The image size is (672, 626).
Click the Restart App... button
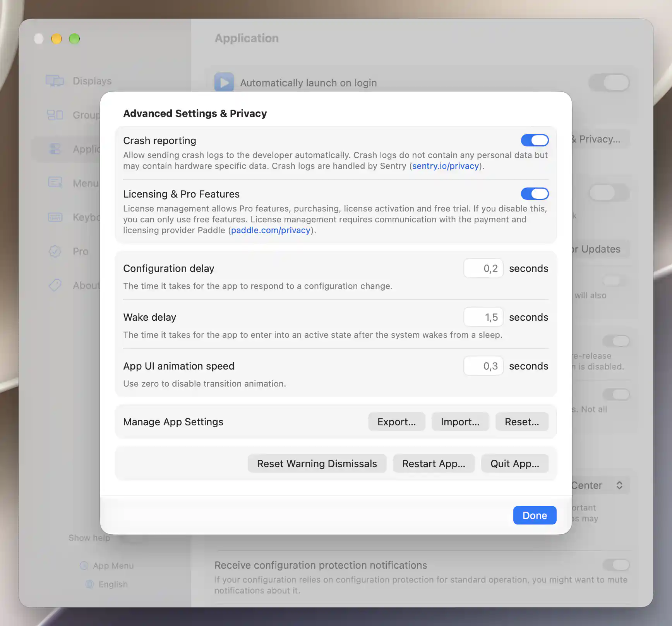[434, 464]
